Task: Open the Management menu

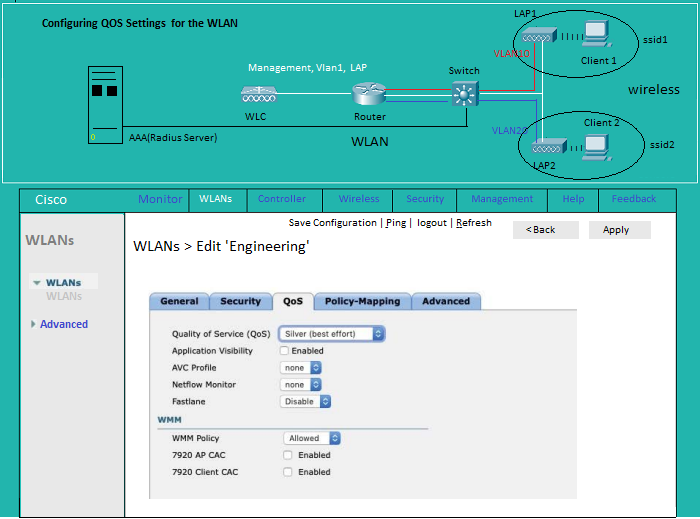Action: pos(502,199)
